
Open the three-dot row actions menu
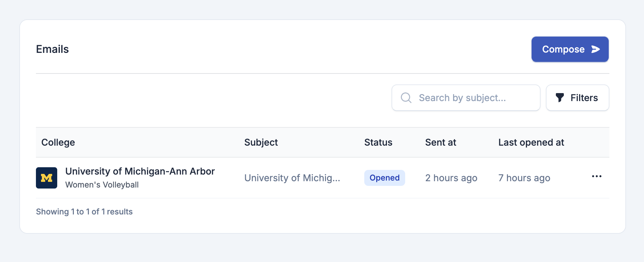tap(597, 176)
